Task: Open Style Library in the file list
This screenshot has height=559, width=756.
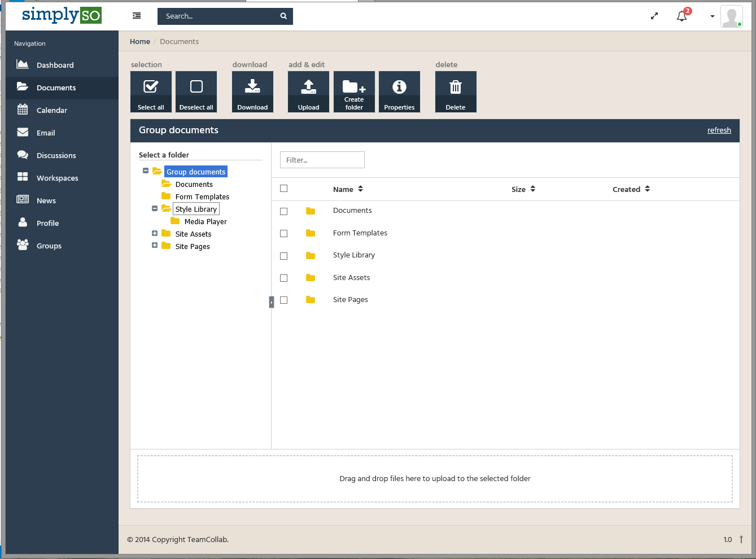Action: [354, 255]
